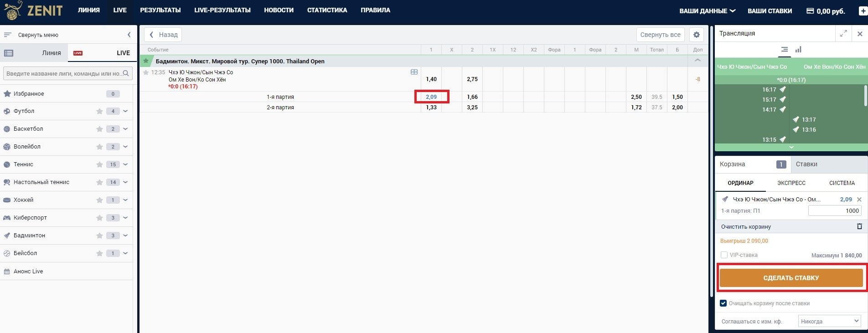The height and width of the screenshot is (333, 868).
Task: Click the deposit plus icon near balance
Action: tap(863, 11)
